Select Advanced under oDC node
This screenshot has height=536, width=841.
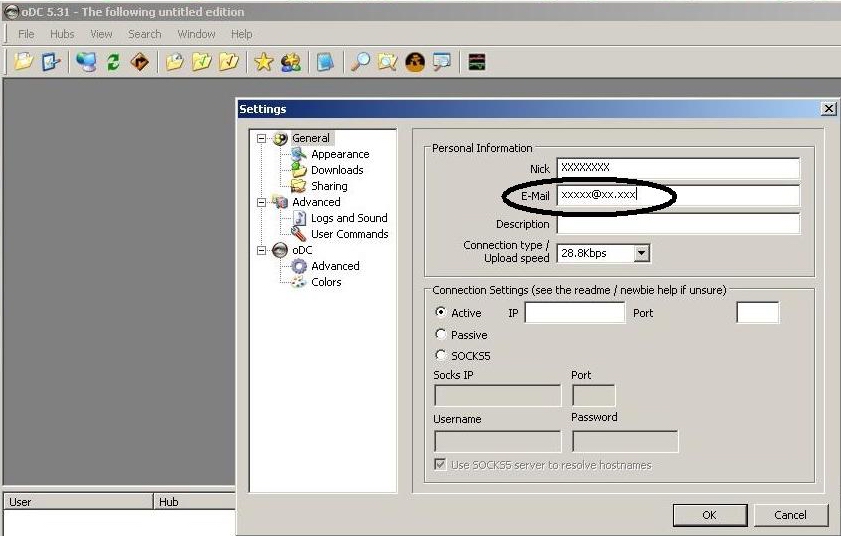(335, 266)
